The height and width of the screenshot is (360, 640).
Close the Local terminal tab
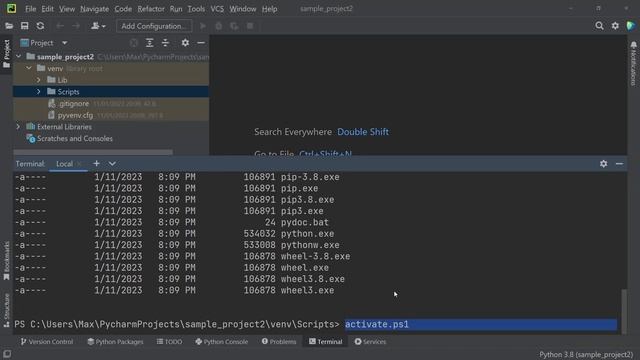[80, 164]
